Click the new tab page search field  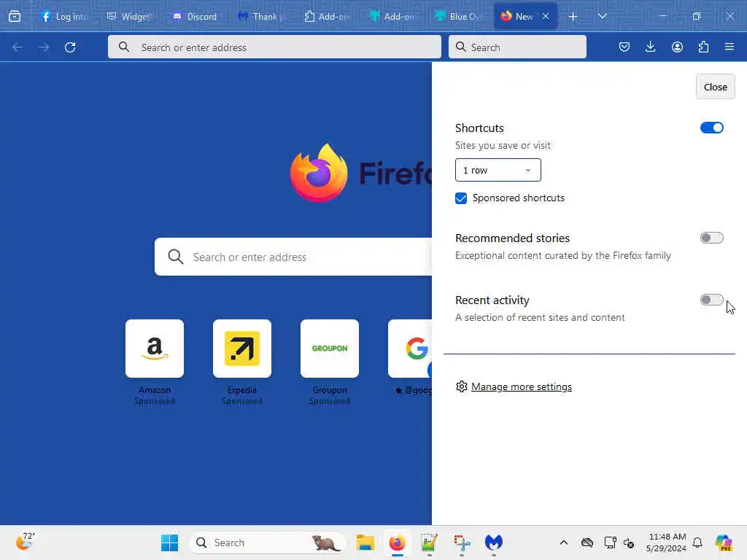point(293,257)
